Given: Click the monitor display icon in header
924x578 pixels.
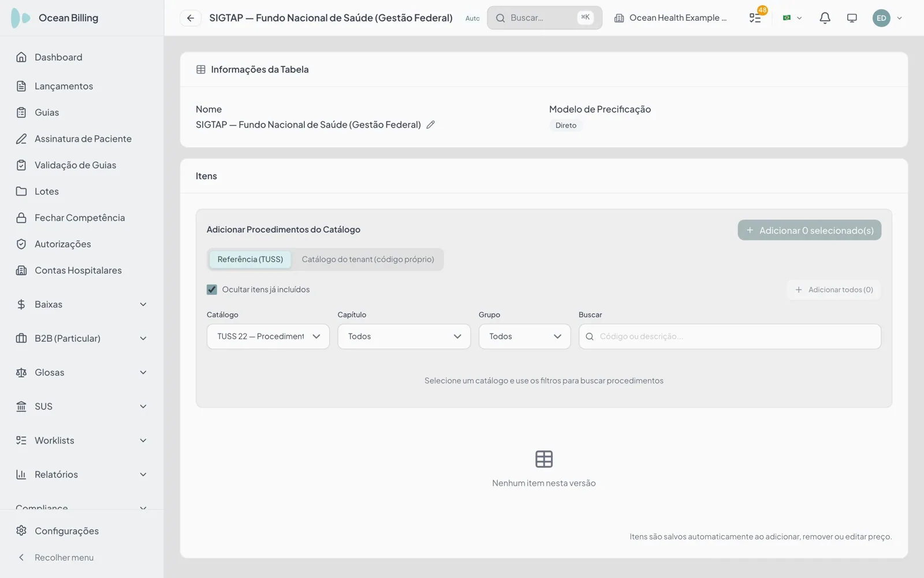Looking at the screenshot, I should pos(852,18).
